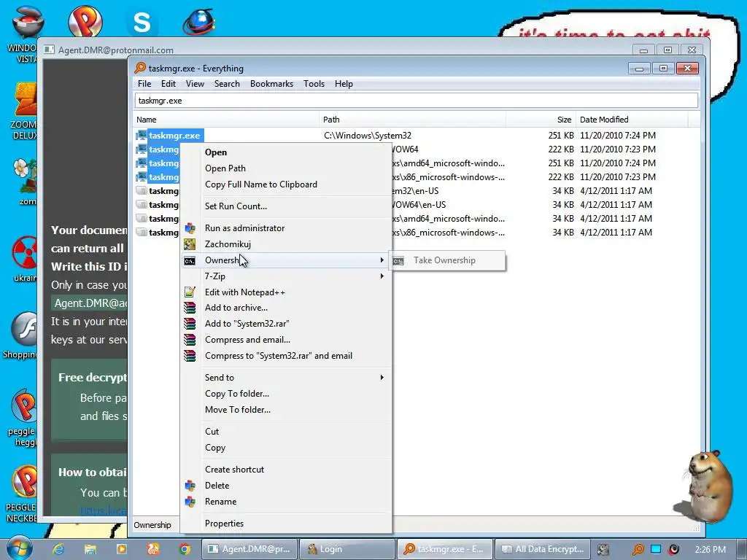This screenshot has height=560, width=747.
Task: Click the Windows Start orb
Action: click(x=19, y=548)
